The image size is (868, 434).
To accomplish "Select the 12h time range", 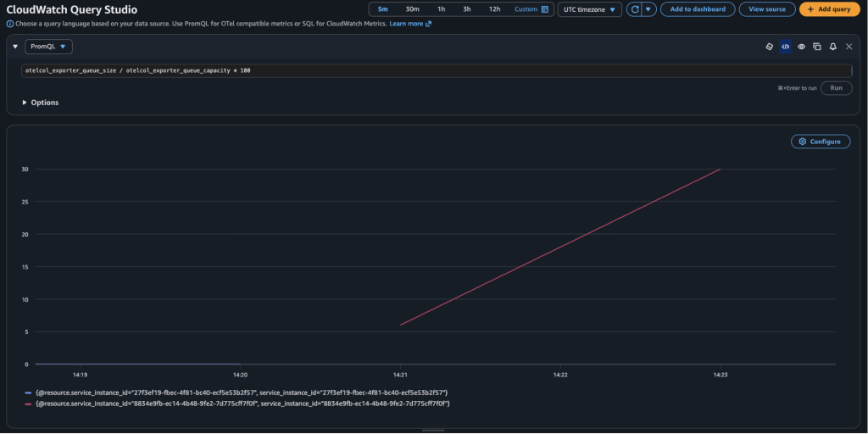I will click(x=495, y=9).
